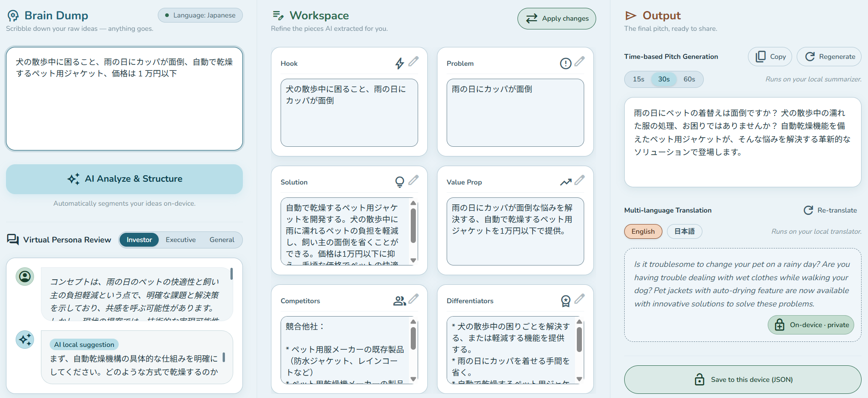
Task: Click the On-device · private badge
Action: click(x=811, y=325)
